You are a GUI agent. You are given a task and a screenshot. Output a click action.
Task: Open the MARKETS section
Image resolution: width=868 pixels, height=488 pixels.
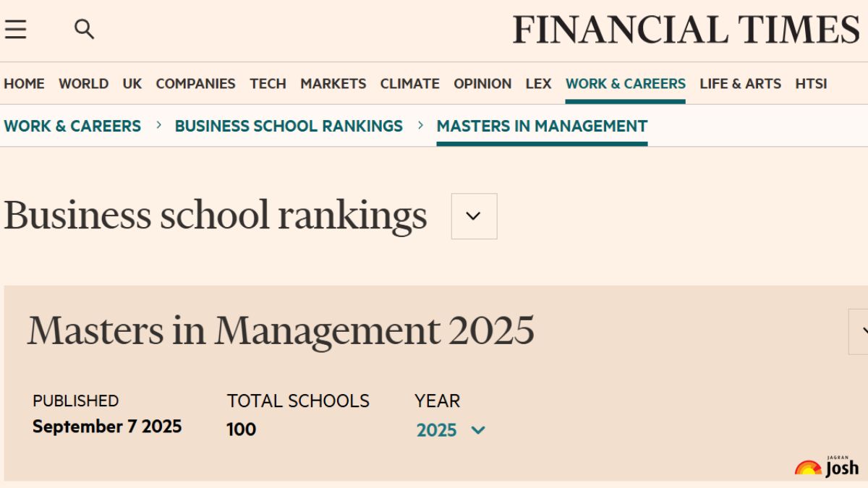pos(333,84)
